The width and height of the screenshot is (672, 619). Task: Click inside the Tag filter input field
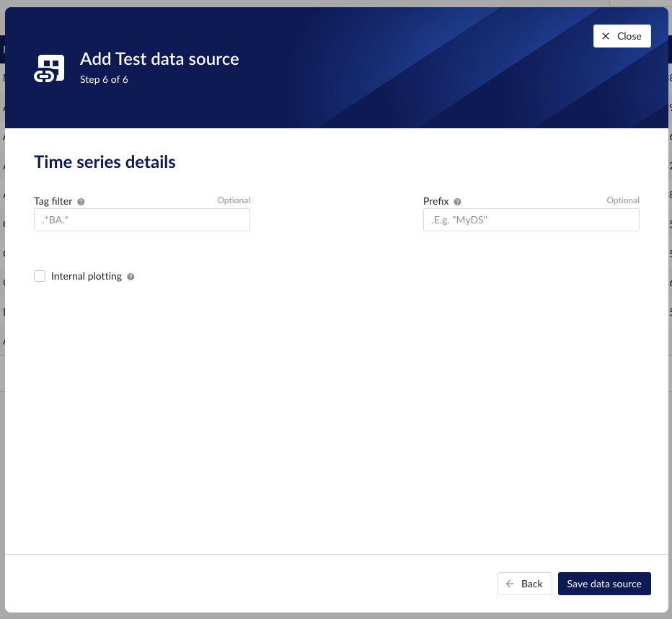click(141, 220)
